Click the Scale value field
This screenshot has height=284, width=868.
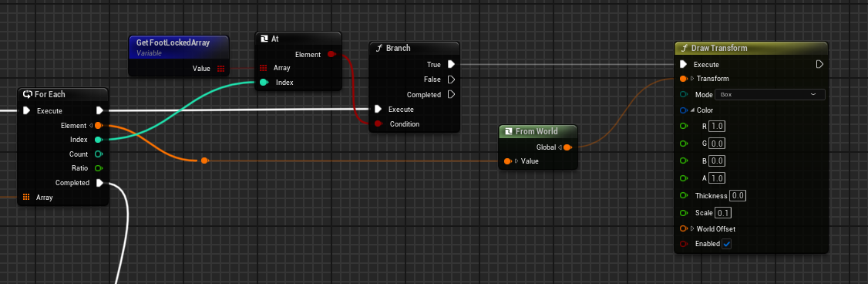tap(722, 213)
